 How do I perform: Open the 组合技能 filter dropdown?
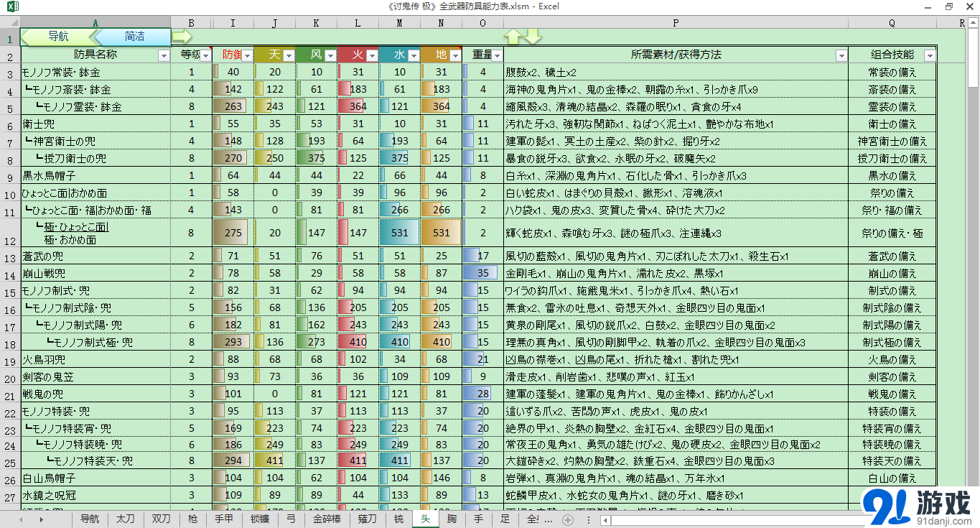(x=930, y=55)
